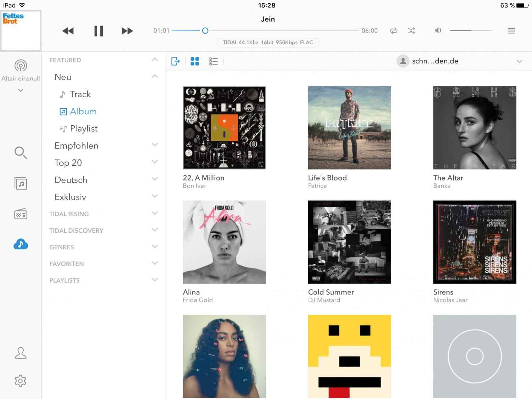532x399 pixels.
Task: Expand the TIDAL RISING section
Action: click(155, 213)
